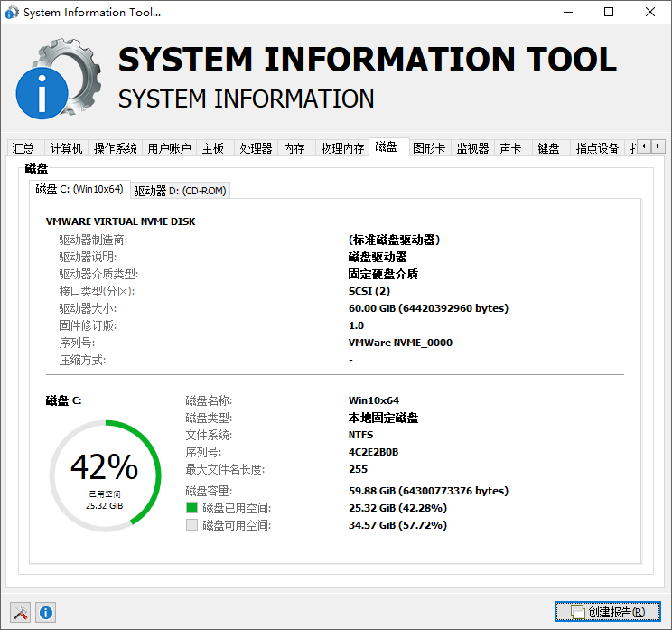The width and height of the screenshot is (672, 630).
Task: Click the interface value SCSI (2)
Action: [369, 291]
